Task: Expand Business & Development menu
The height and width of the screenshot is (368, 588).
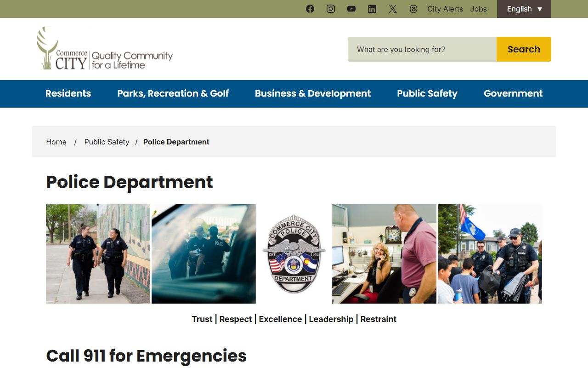Action: (x=312, y=93)
